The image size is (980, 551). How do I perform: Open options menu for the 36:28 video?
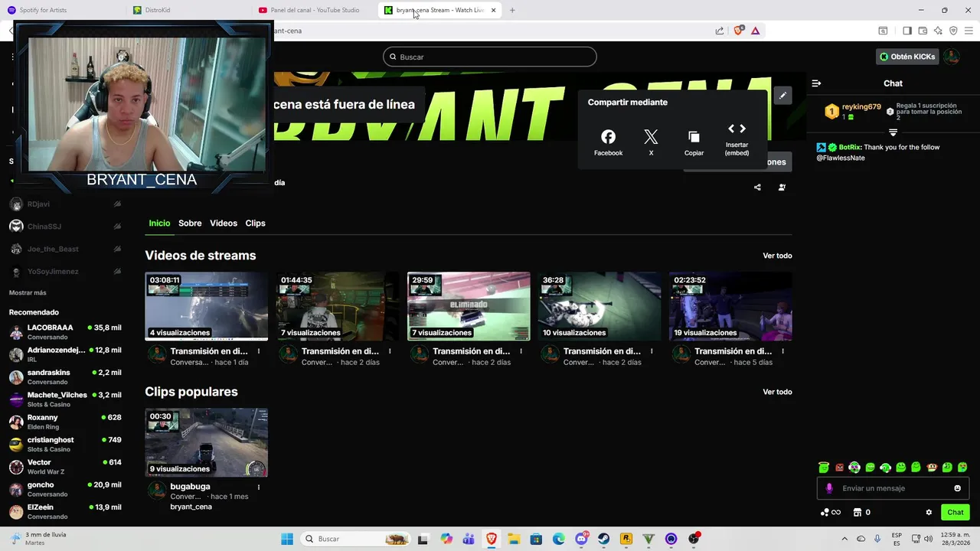click(652, 351)
